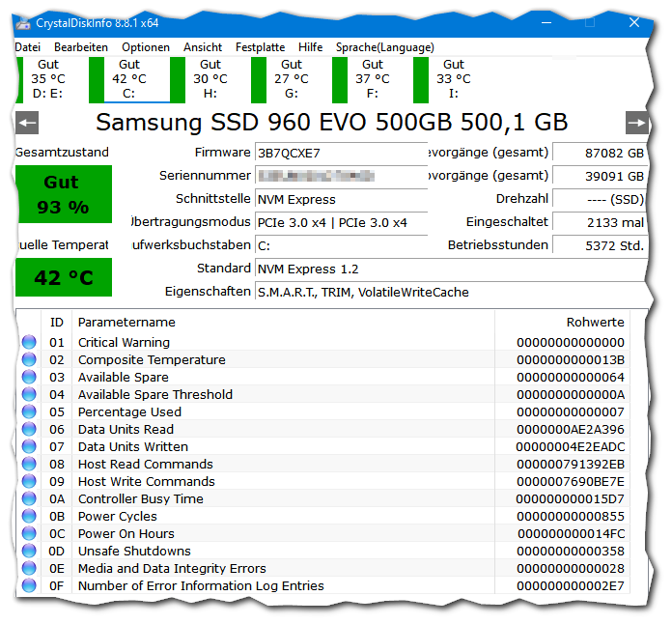Click the Betriebsstunden value 5372 Std.
Screen dimensions: 672x624
[600, 245]
